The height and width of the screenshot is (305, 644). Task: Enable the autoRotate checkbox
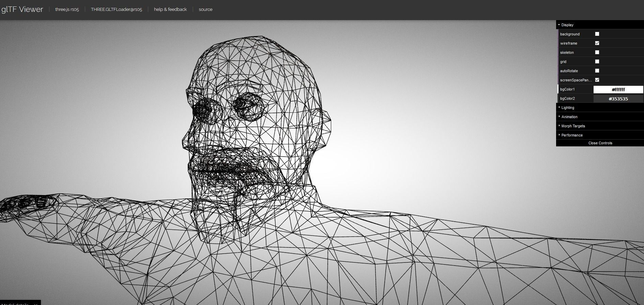[x=597, y=71]
